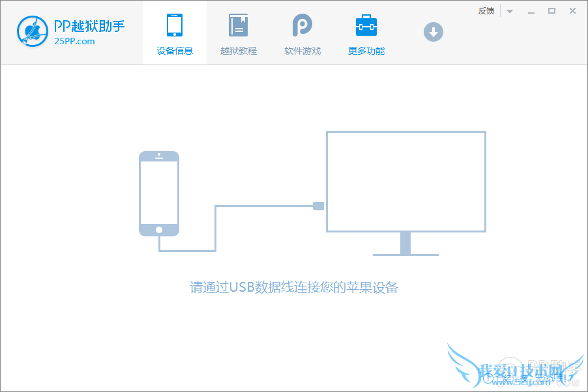Click the monitor illustration graphic
Viewport: 588px width, 392px height.
tap(405, 182)
